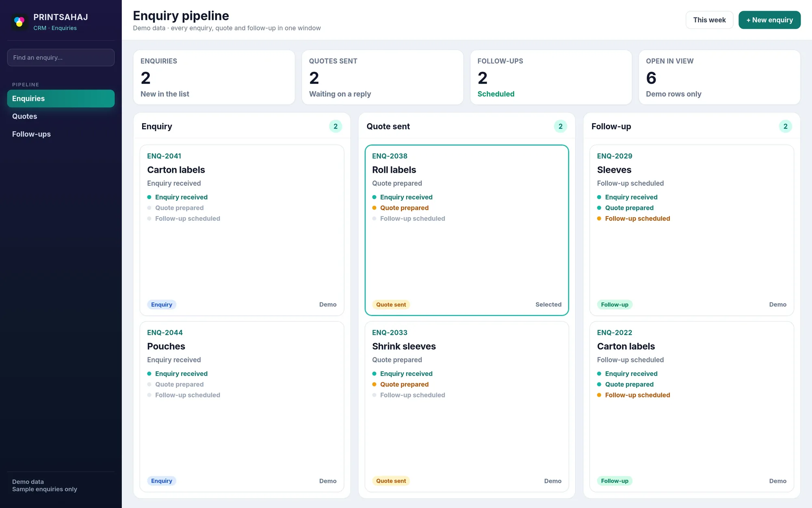The width and height of the screenshot is (812, 508).
Task: Go to Quotes in the sidebar
Action: point(61,116)
